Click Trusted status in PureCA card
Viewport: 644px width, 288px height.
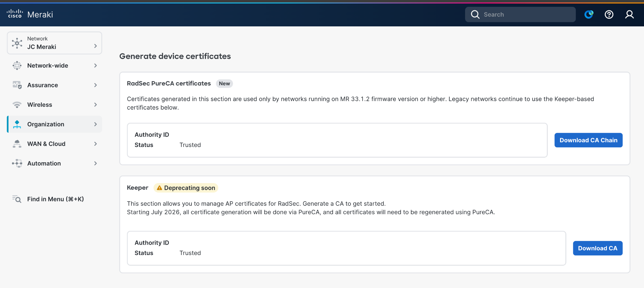click(190, 145)
